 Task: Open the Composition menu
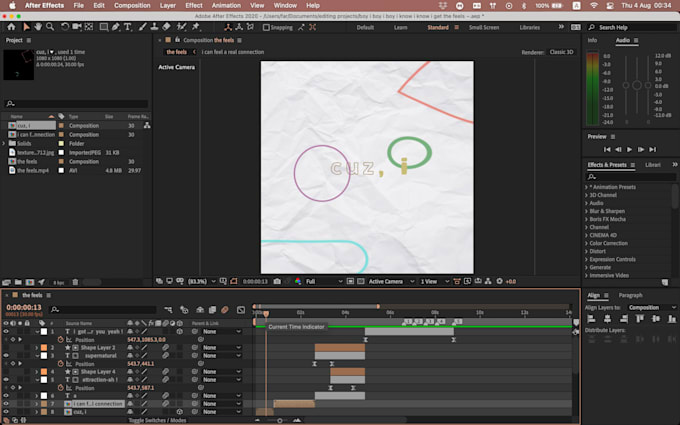coord(132,5)
